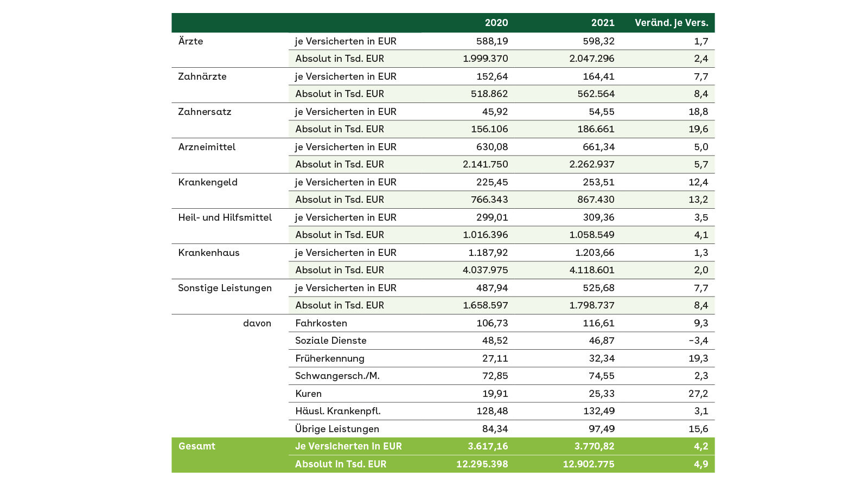Select the 'Sonstige Leistungen' row label
868x488 pixels.
(x=225, y=288)
